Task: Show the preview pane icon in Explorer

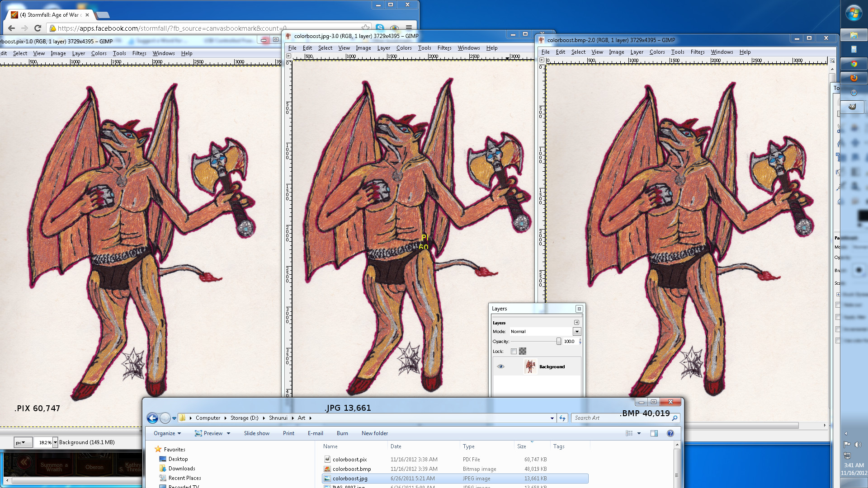Action: click(x=654, y=433)
